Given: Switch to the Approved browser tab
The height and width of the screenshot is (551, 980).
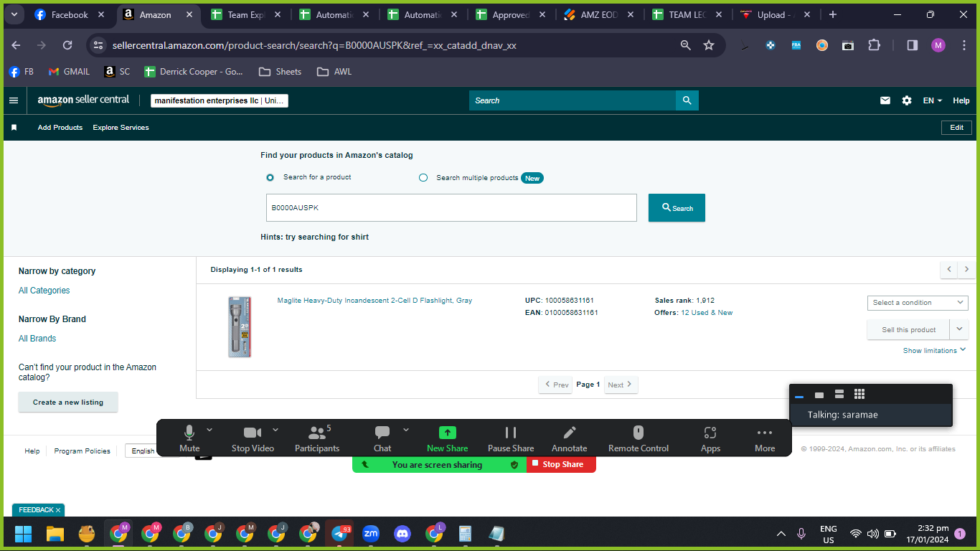Looking at the screenshot, I should 510,14.
